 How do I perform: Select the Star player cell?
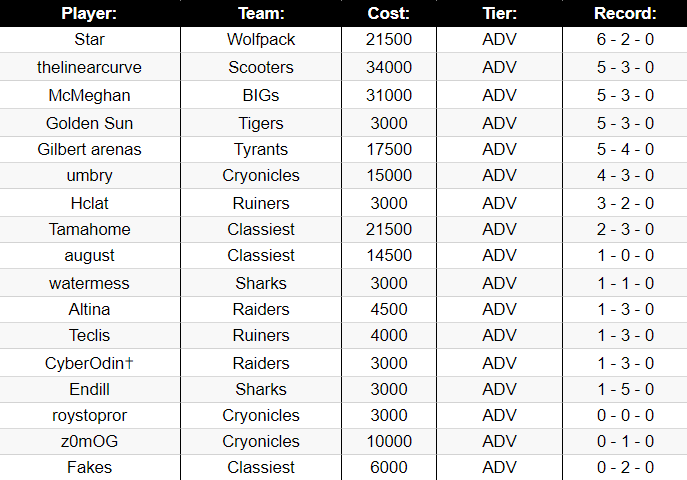click(90, 39)
